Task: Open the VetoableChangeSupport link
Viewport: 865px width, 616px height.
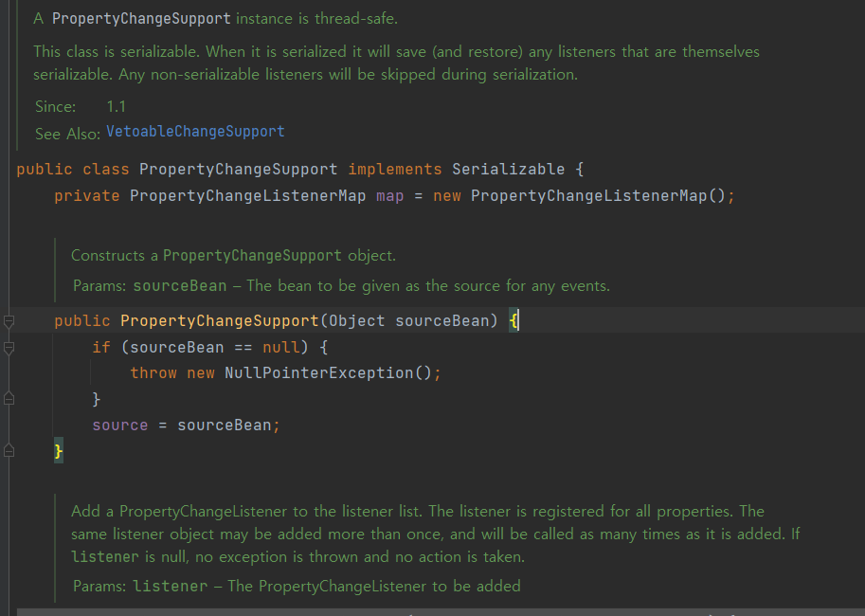Action: pos(195,132)
